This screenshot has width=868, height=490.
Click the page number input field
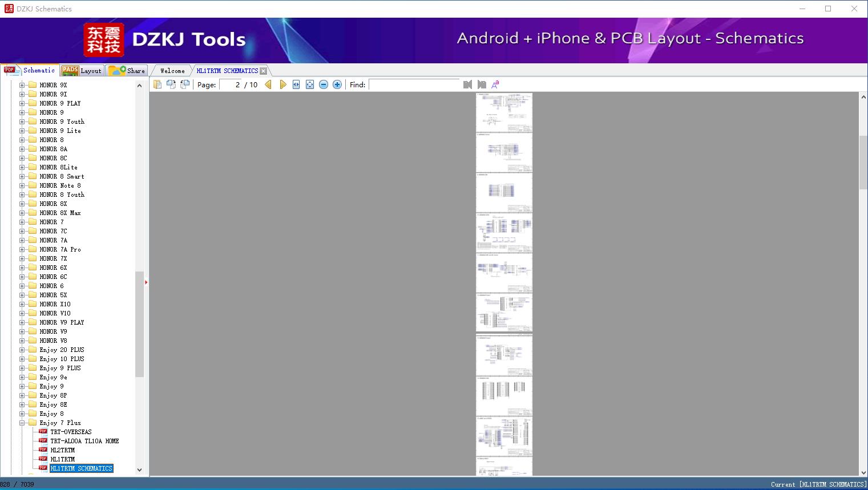pos(231,84)
